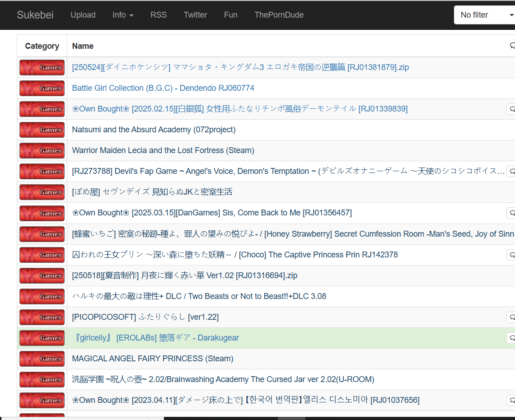The height and width of the screenshot is (420, 515).
Task: Open Own Bought RJ01037656 torrent link
Action: [246, 400]
